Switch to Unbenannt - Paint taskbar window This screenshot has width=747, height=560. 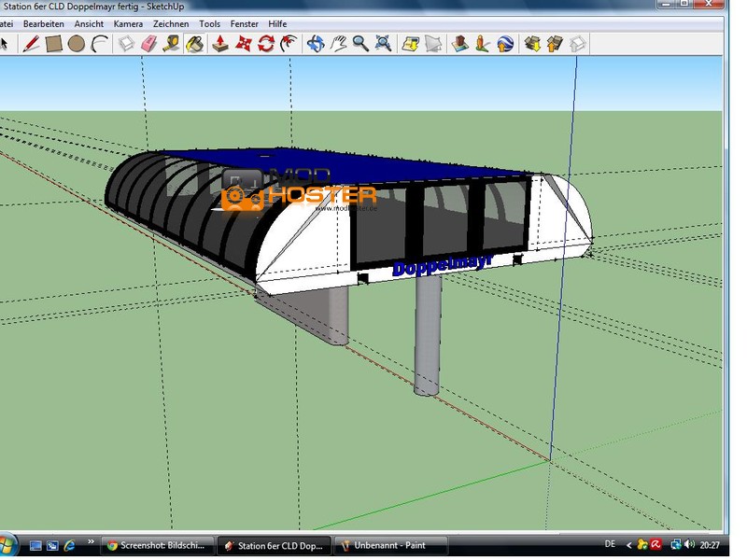coord(390,545)
